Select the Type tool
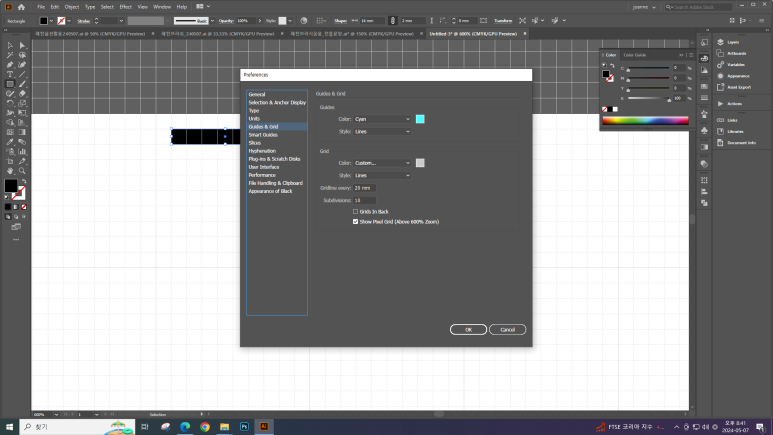This screenshot has height=435, width=773. (x=10, y=74)
